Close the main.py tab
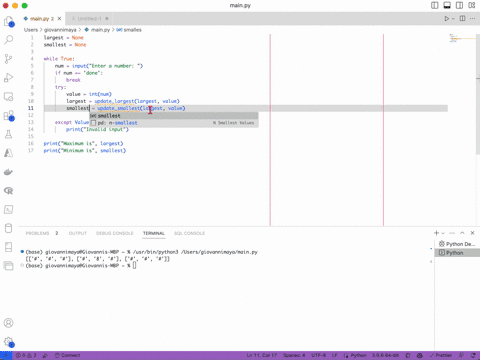The width and height of the screenshot is (480, 360). click(x=59, y=19)
